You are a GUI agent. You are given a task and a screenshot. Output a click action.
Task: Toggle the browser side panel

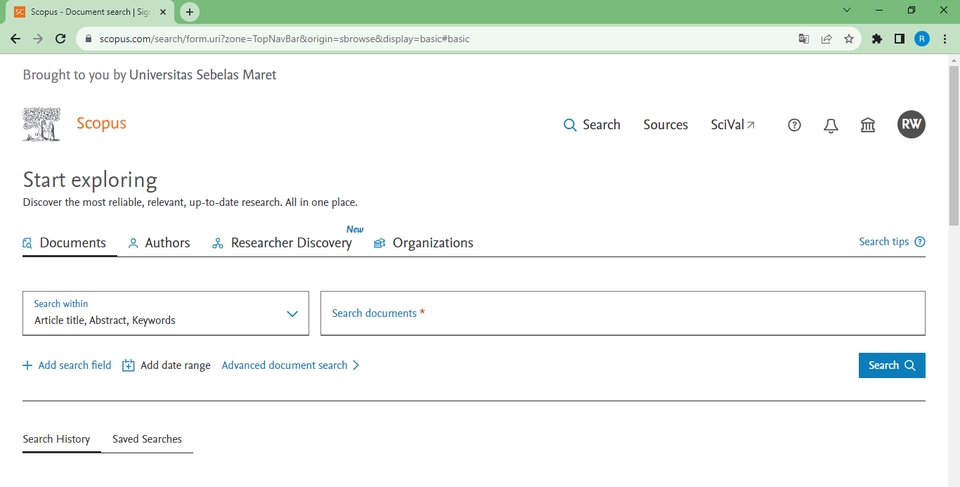pos(899,39)
